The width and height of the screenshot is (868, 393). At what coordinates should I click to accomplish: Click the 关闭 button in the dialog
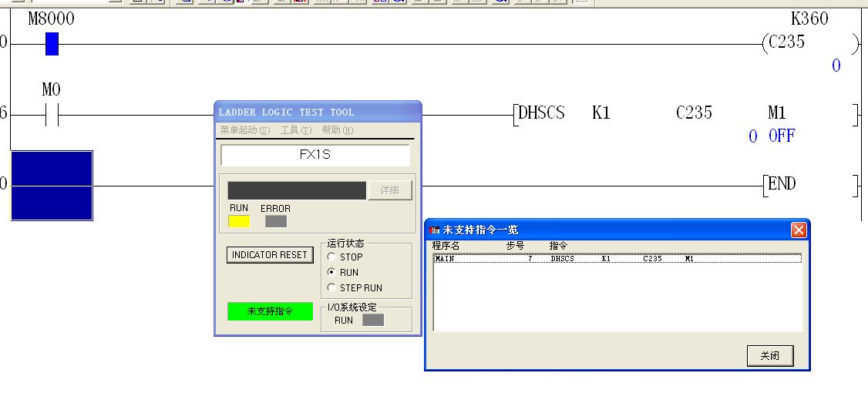769,356
